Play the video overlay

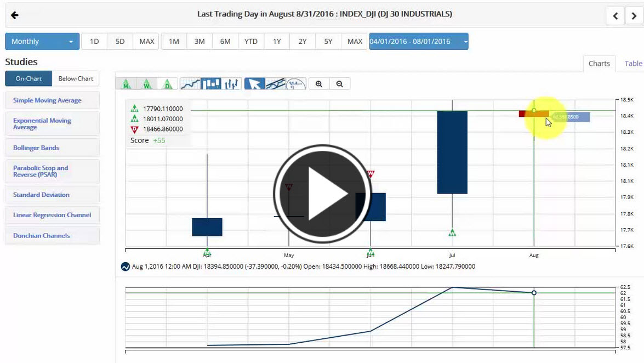point(322,194)
